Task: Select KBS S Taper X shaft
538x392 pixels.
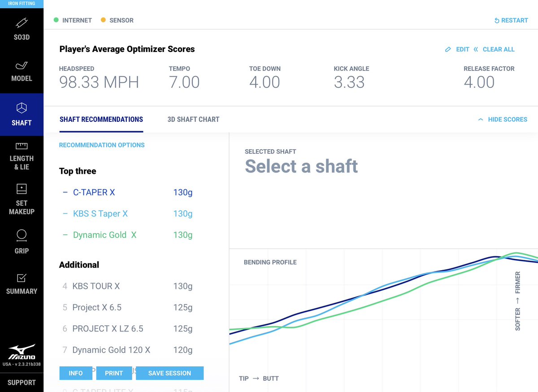Action: click(x=100, y=214)
